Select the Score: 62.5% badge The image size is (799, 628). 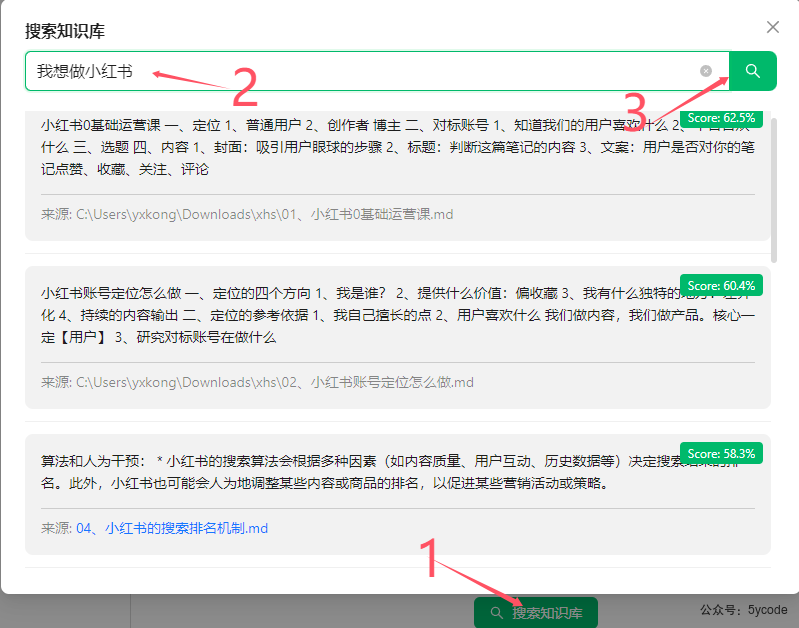721,118
